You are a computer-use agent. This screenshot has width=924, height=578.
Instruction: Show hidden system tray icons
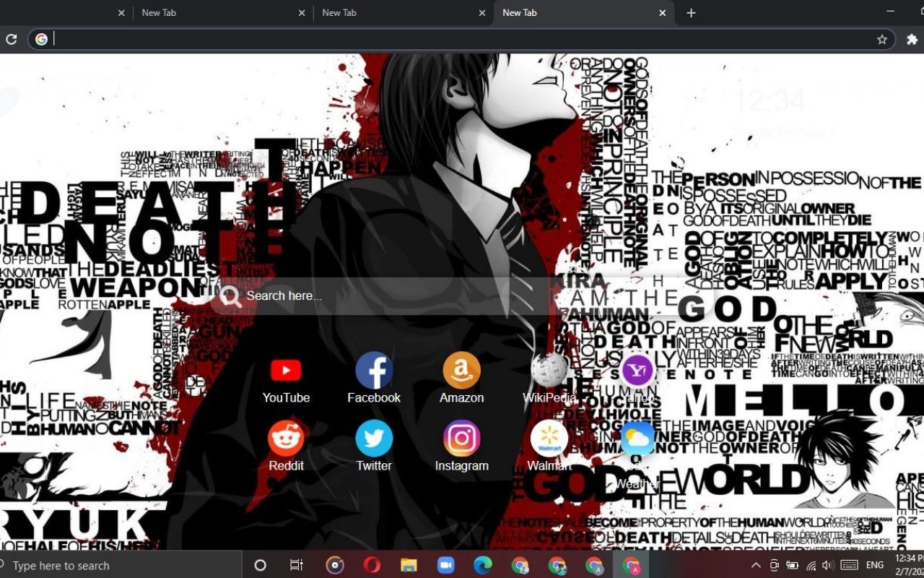[756, 565]
